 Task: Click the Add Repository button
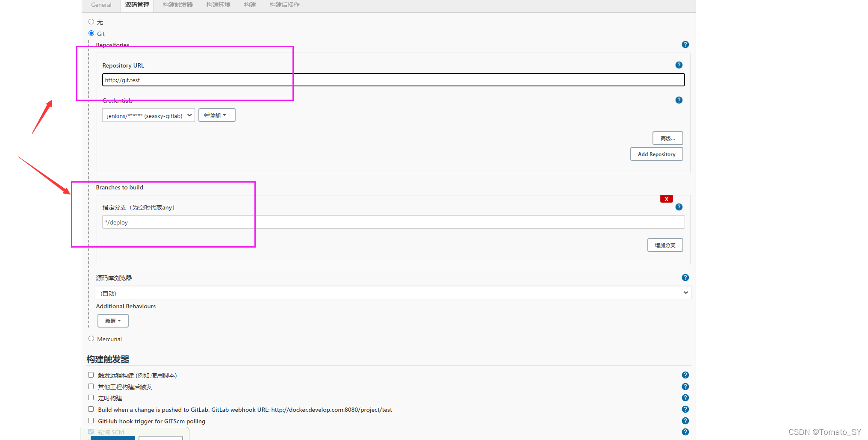pyautogui.click(x=656, y=154)
